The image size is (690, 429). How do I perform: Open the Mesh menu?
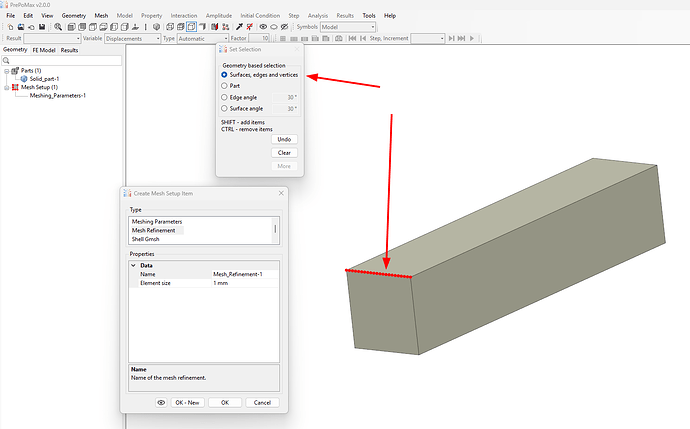coord(102,16)
